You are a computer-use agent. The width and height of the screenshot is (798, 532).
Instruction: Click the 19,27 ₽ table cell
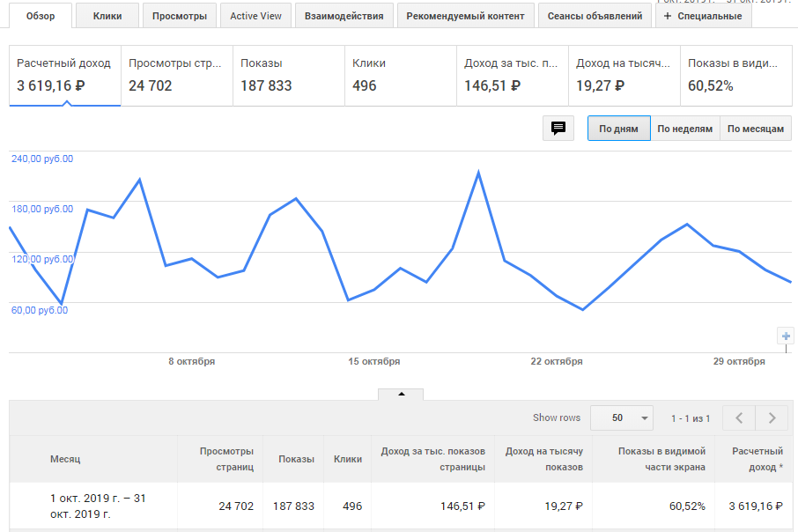(564, 506)
